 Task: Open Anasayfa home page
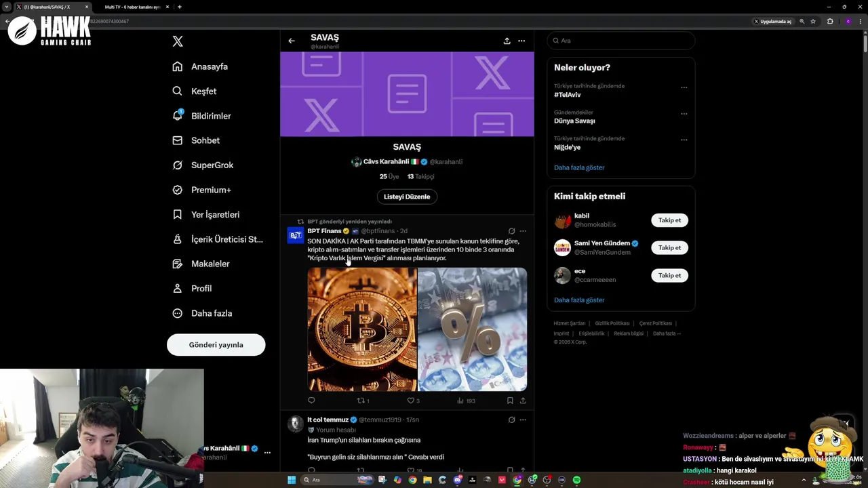(200, 66)
